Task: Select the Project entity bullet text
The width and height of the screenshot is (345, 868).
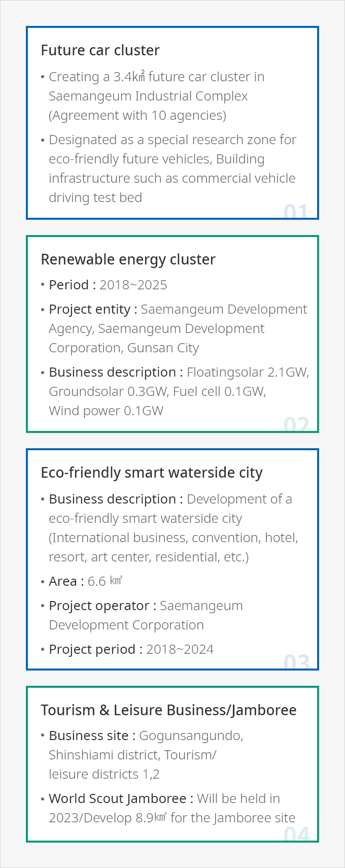Action: pyautogui.click(x=174, y=328)
